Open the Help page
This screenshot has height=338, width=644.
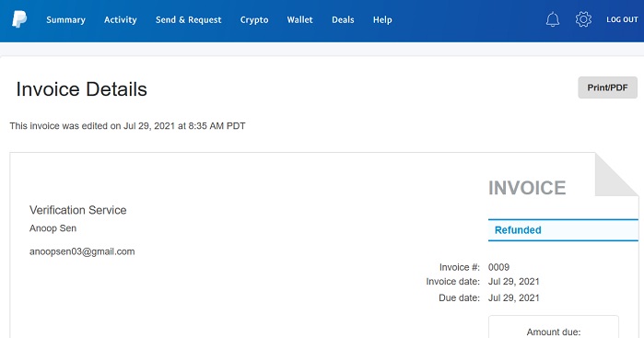click(x=382, y=19)
